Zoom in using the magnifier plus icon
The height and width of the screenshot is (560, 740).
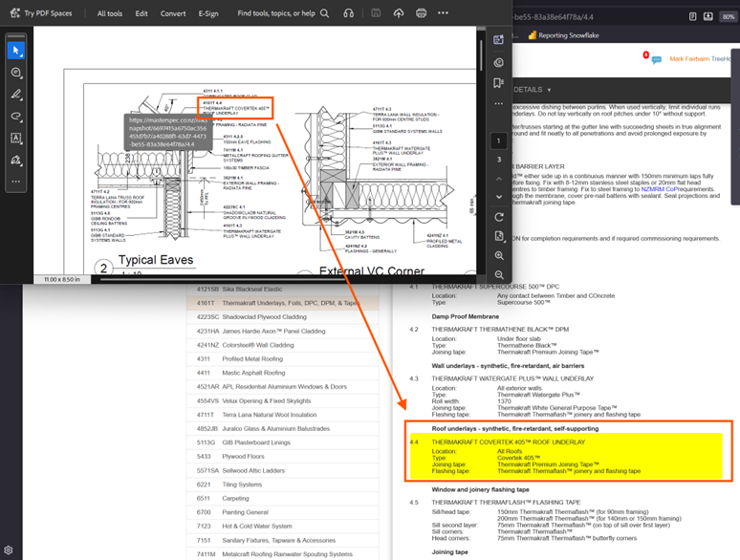[499, 256]
